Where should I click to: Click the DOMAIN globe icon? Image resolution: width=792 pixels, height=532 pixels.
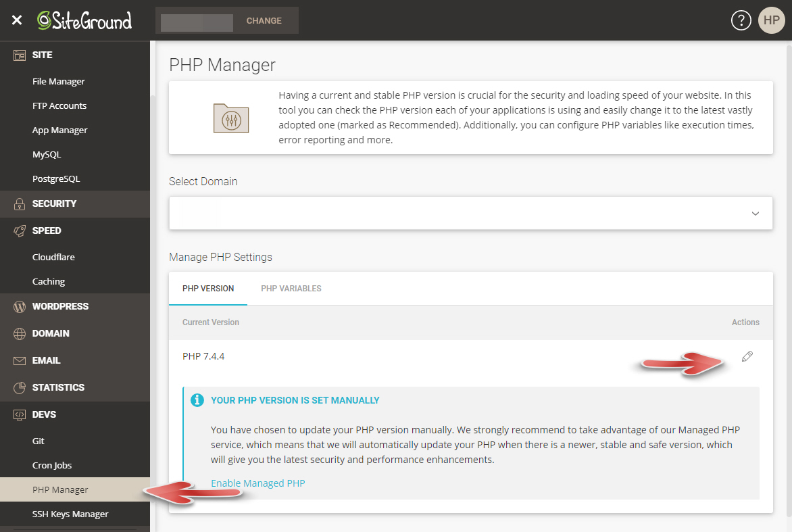[x=19, y=333]
